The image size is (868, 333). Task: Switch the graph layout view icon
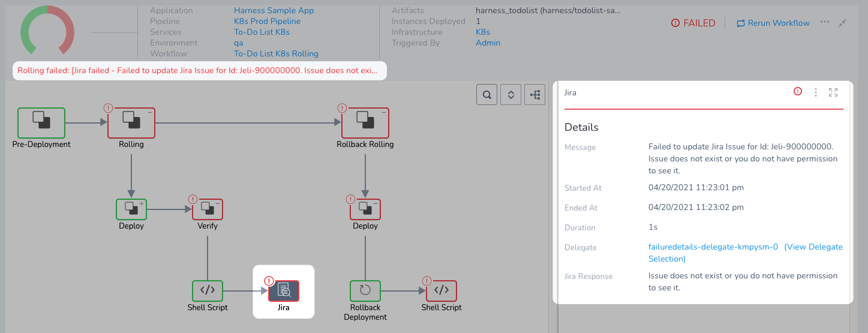click(x=534, y=95)
